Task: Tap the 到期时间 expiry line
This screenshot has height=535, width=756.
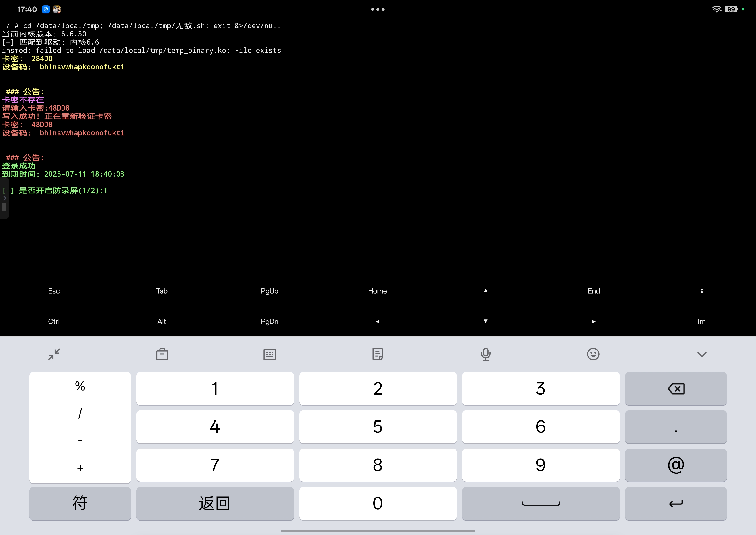Action: [x=63, y=174]
